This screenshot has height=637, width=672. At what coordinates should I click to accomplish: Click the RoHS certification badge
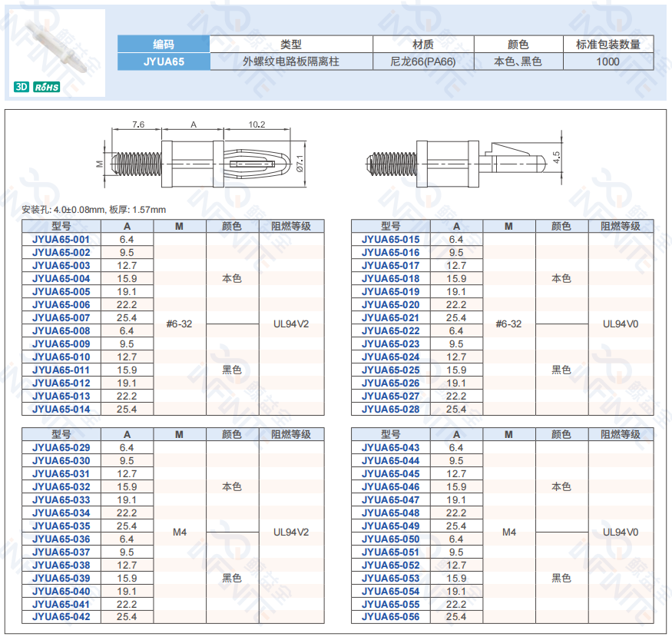(x=47, y=88)
